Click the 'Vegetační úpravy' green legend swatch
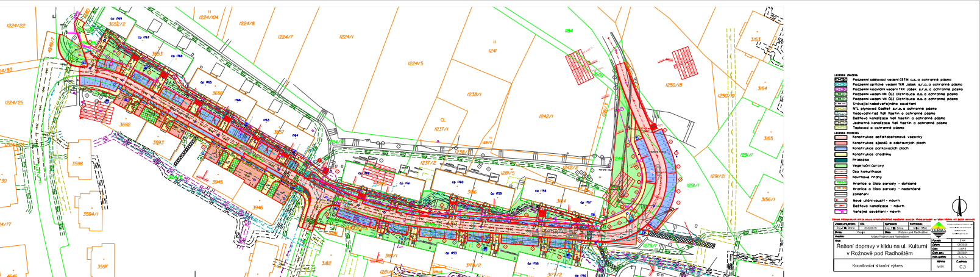Viewport: 980px width, 277px height. tap(840, 165)
